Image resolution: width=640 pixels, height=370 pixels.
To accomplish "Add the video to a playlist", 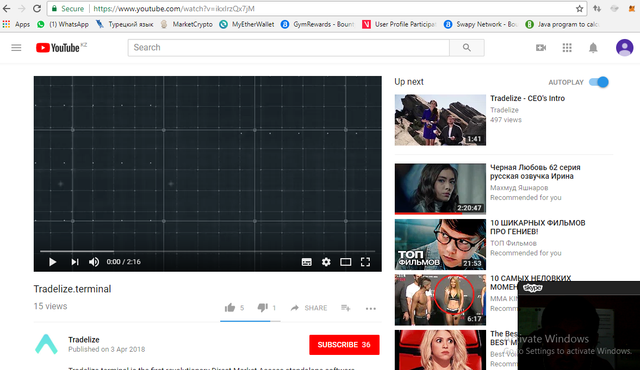I will 346,308.
